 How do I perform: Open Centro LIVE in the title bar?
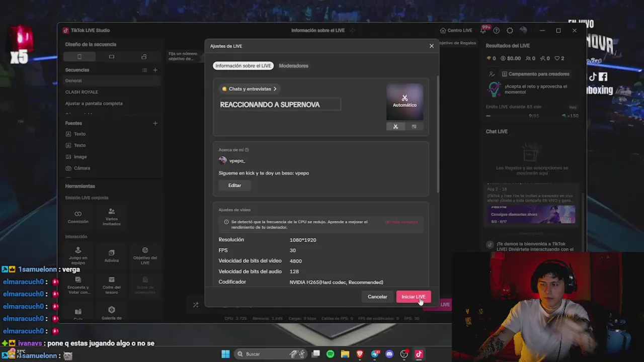point(456,31)
